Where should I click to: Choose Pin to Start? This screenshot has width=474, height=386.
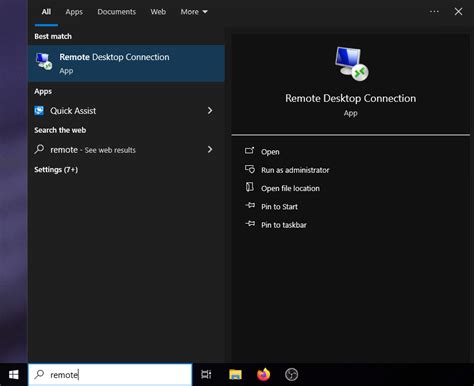(279, 207)
